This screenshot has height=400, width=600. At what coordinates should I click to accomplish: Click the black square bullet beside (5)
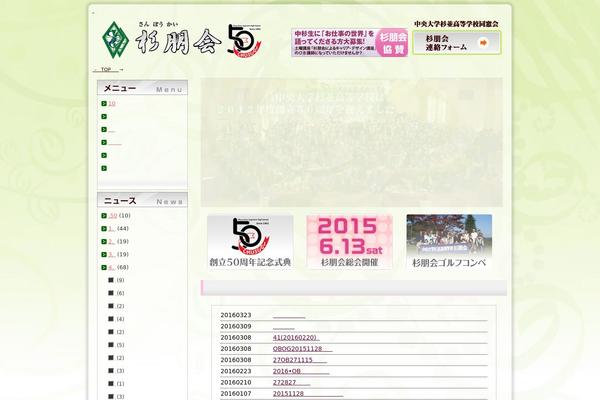(x=111, y=345)
